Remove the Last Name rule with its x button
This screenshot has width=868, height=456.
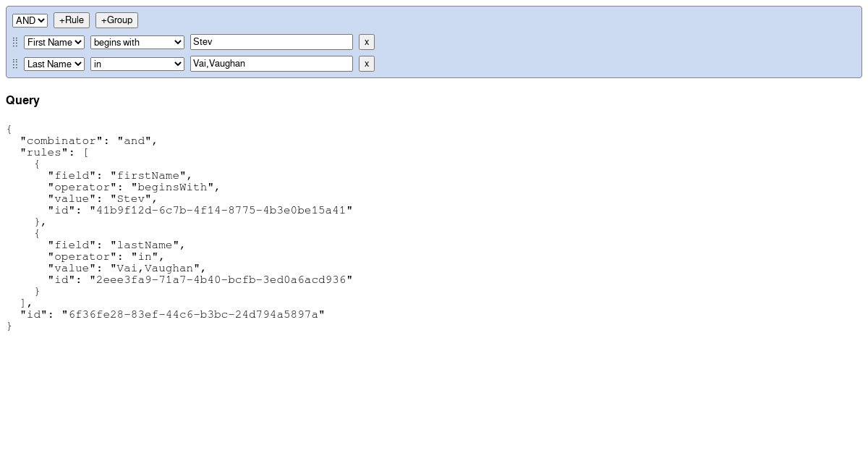[366, 64]
